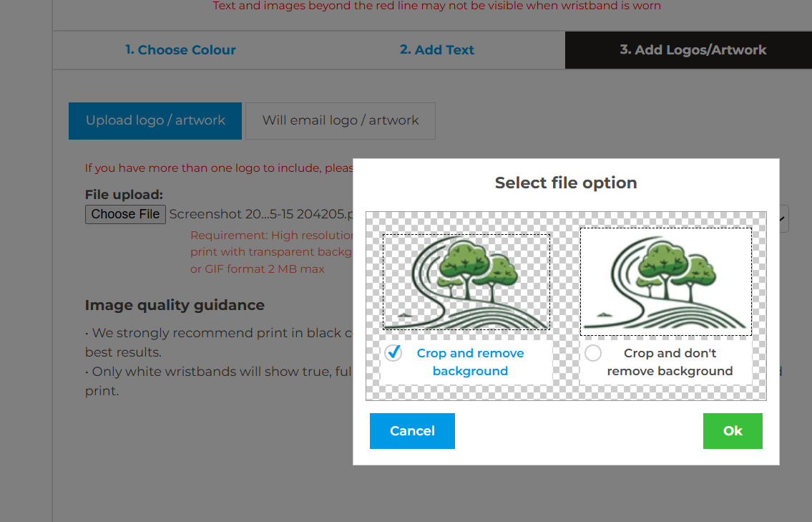
Task: Open the '1. Choose Colour' tab
Action: (x=180, y=50)
